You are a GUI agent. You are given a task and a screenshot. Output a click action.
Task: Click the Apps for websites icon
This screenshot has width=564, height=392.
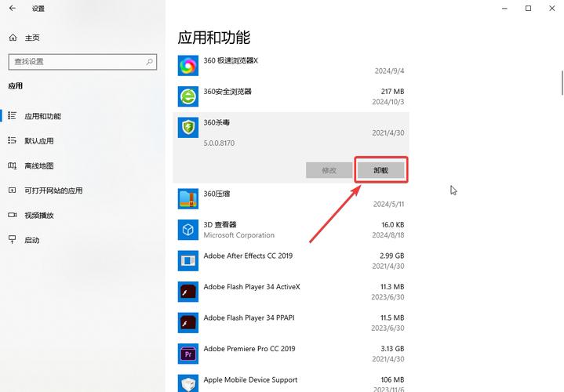coord(13,191)
